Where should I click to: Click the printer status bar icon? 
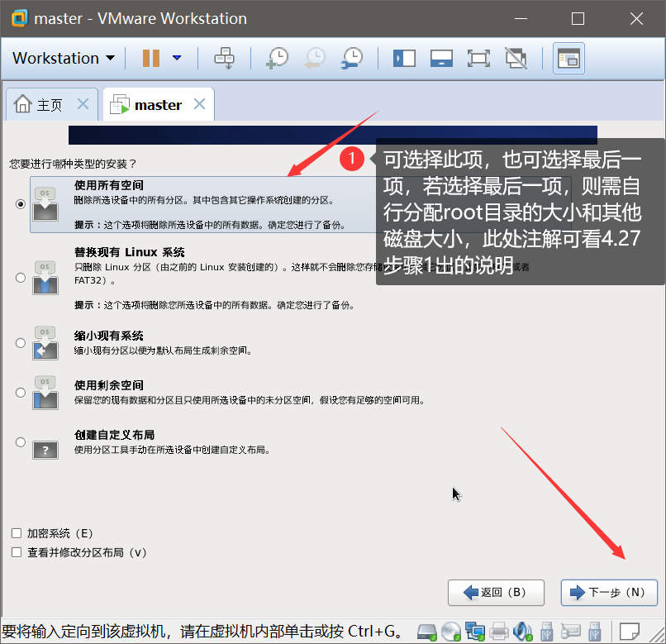[498, 632]
